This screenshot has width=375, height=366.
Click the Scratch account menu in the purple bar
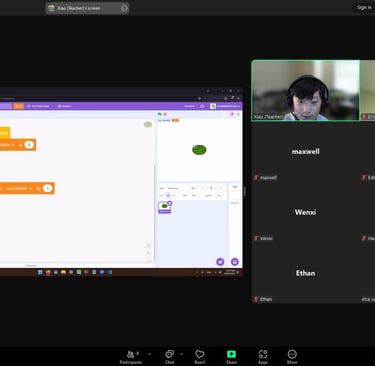click(225, 106)
